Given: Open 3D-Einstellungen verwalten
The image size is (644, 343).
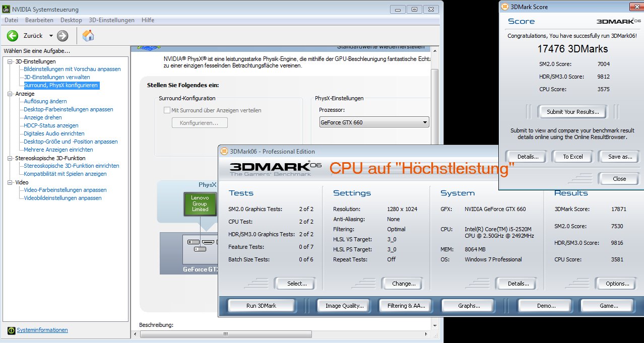Looking at the screenshot, I should pos(57,77).
